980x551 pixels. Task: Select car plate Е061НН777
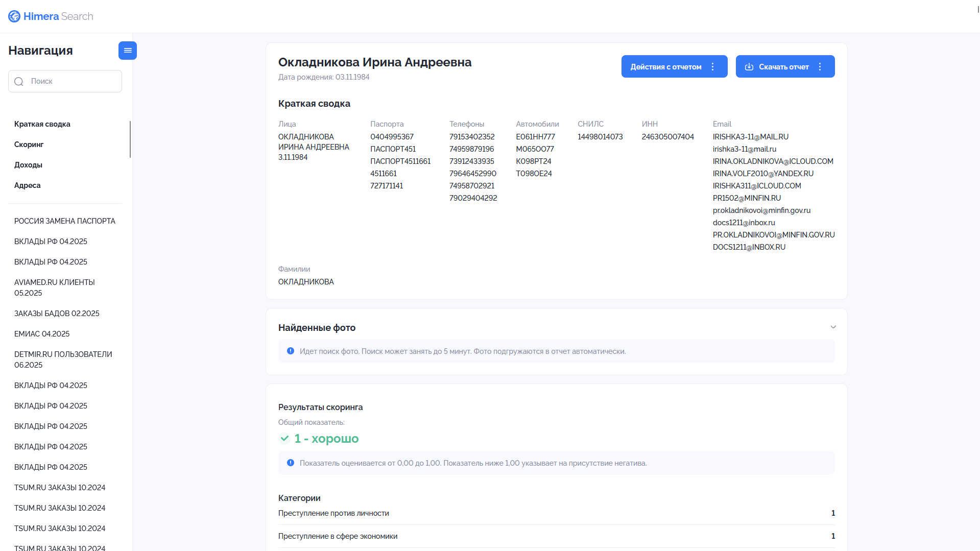click(x=535, y=137)
